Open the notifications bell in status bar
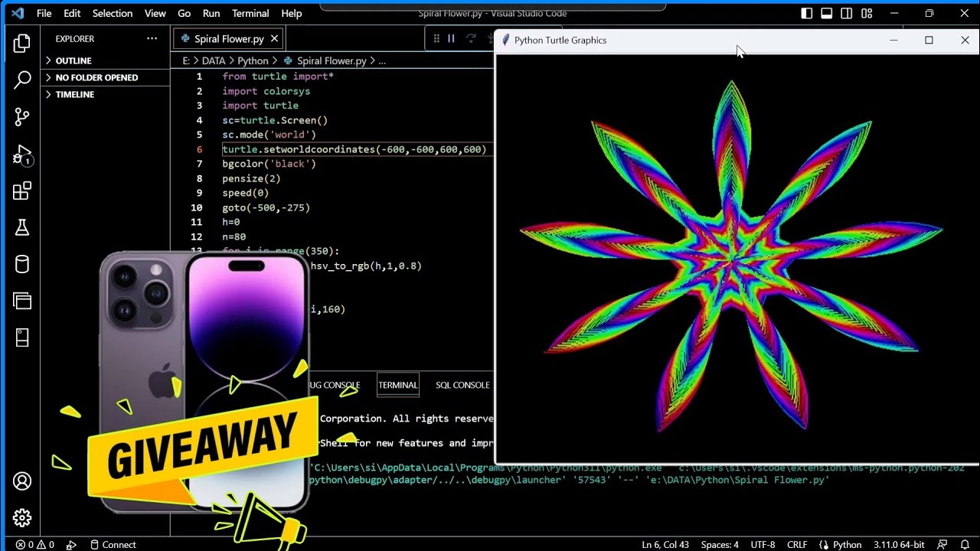Viewport: 980px width, 551px height. pyautogui.click(x=965, y=545)
